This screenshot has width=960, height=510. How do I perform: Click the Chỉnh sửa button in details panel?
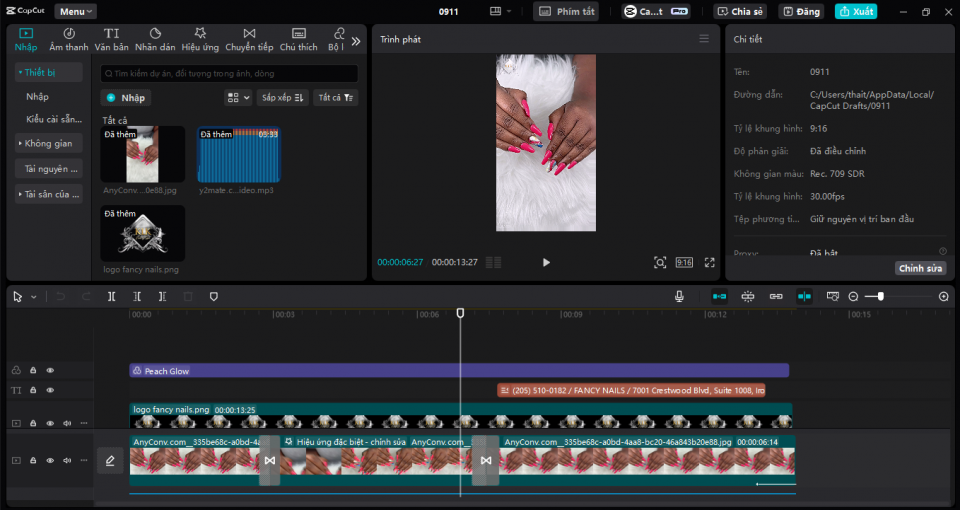click(920, 268)
